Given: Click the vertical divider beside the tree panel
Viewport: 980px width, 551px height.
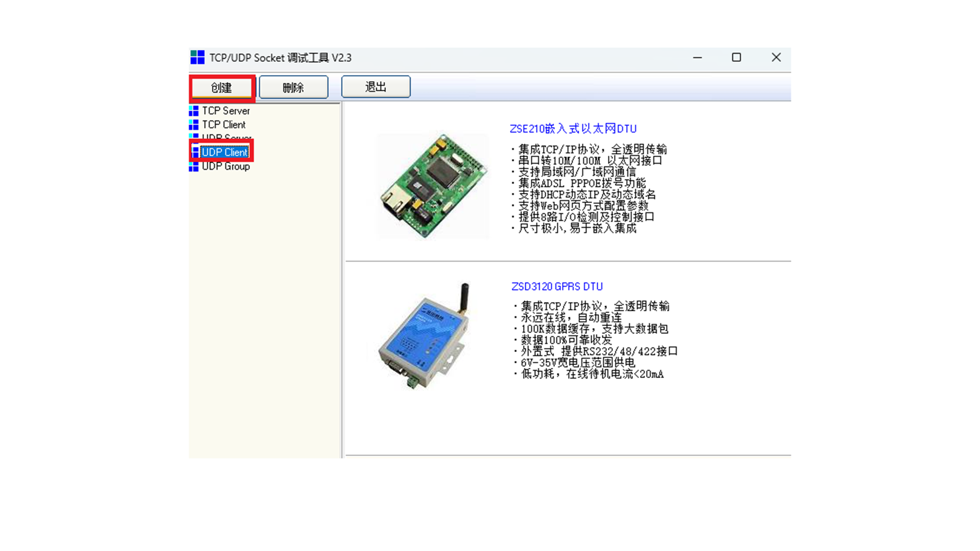Looking at the screenshot, I should pos(343,281).
